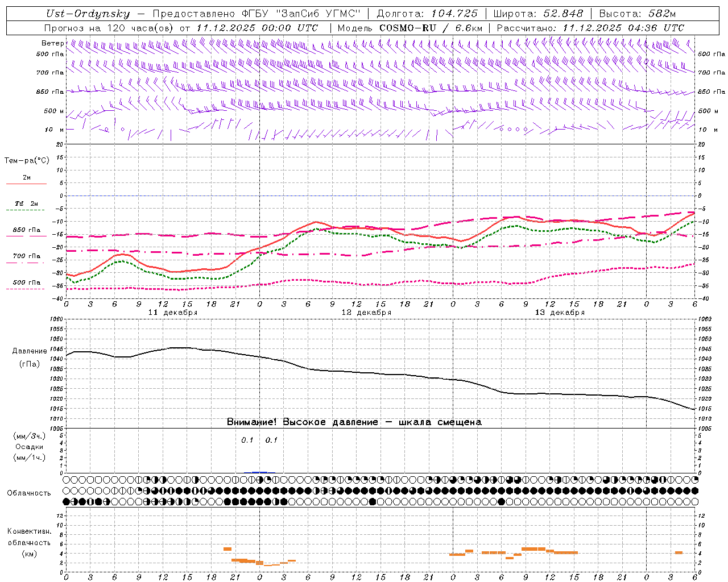Click the Высота: 582м header value

point(638,14)
